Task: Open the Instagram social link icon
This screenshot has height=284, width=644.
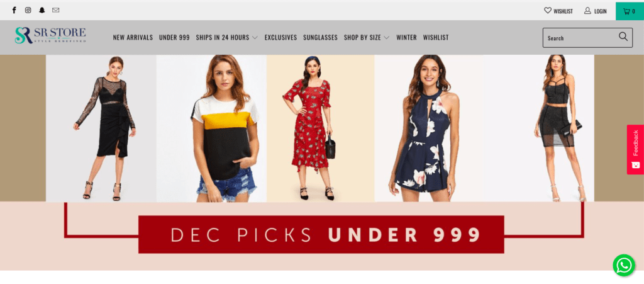Action: click(x=28, y=10)
